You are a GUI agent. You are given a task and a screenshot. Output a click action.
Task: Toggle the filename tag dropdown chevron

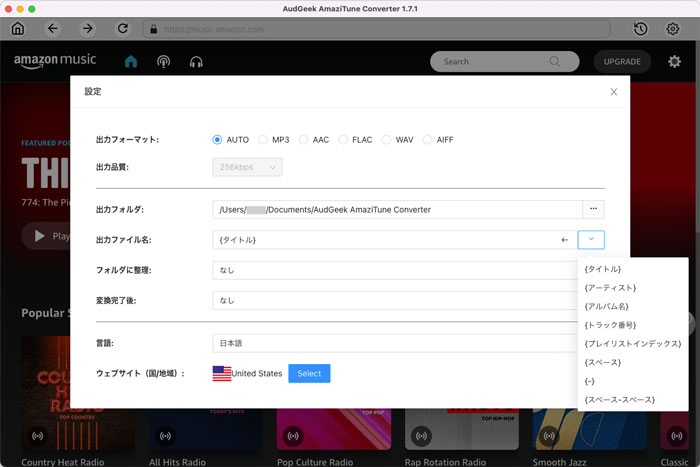tap(591, 240)
